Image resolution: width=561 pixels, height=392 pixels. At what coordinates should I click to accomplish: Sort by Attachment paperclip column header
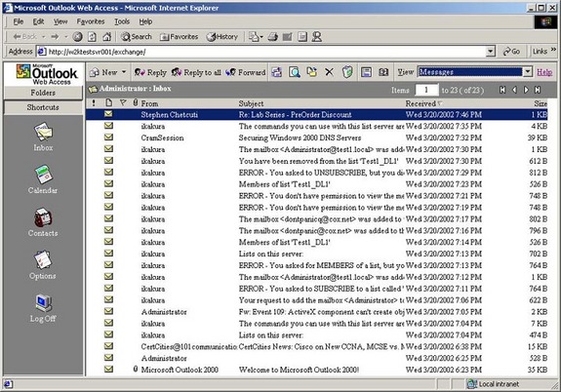pyautogui.click(x=136, y=103)
